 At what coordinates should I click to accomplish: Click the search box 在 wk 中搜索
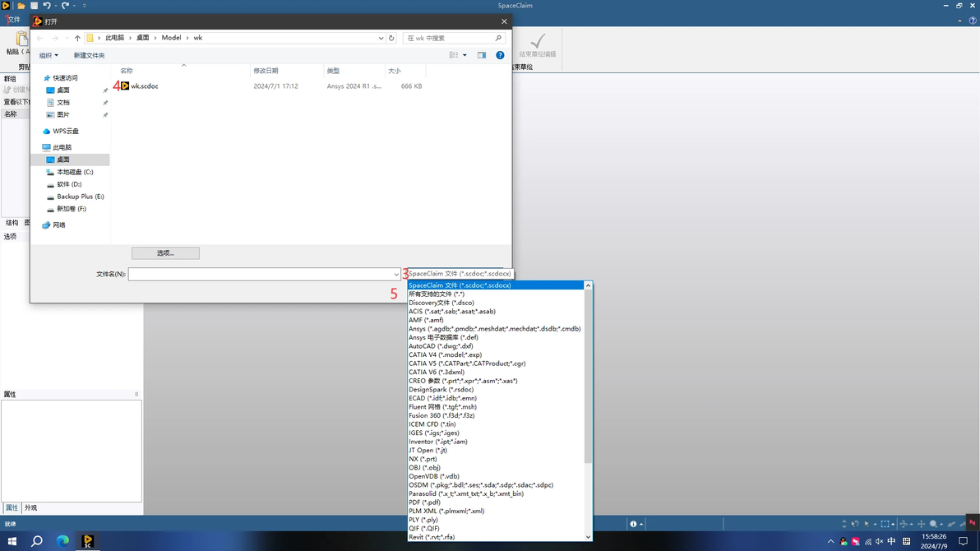[x=453, y=38]
